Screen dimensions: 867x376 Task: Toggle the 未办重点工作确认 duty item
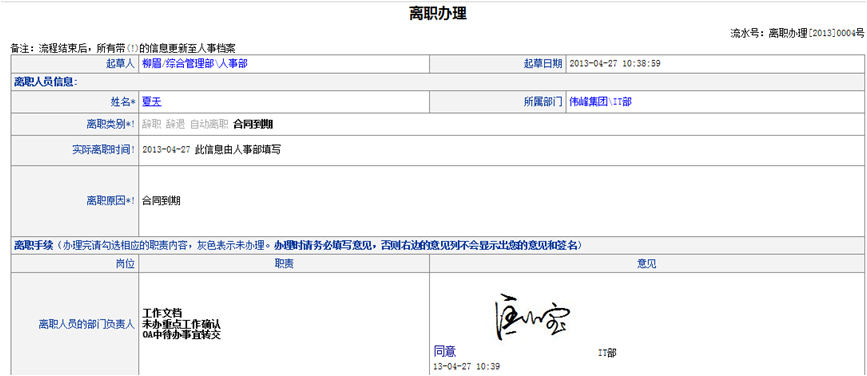(181, 324)
